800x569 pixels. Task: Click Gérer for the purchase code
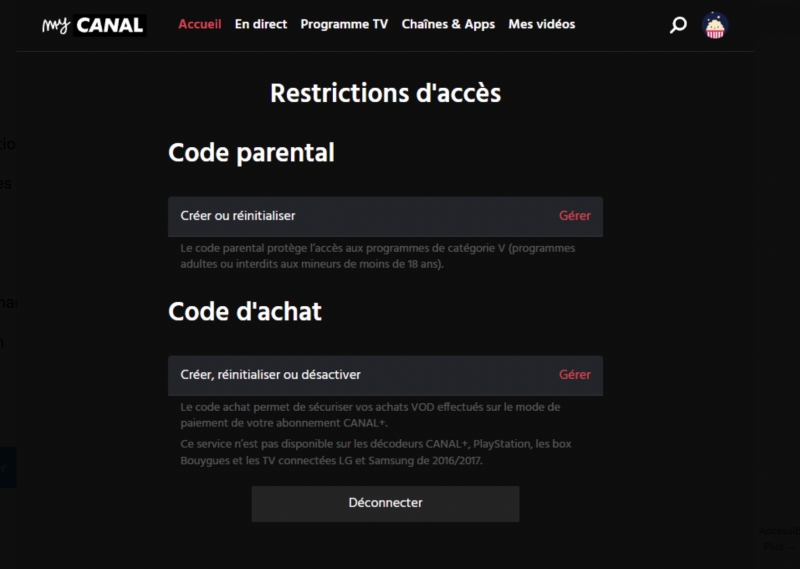pos(574,374)
